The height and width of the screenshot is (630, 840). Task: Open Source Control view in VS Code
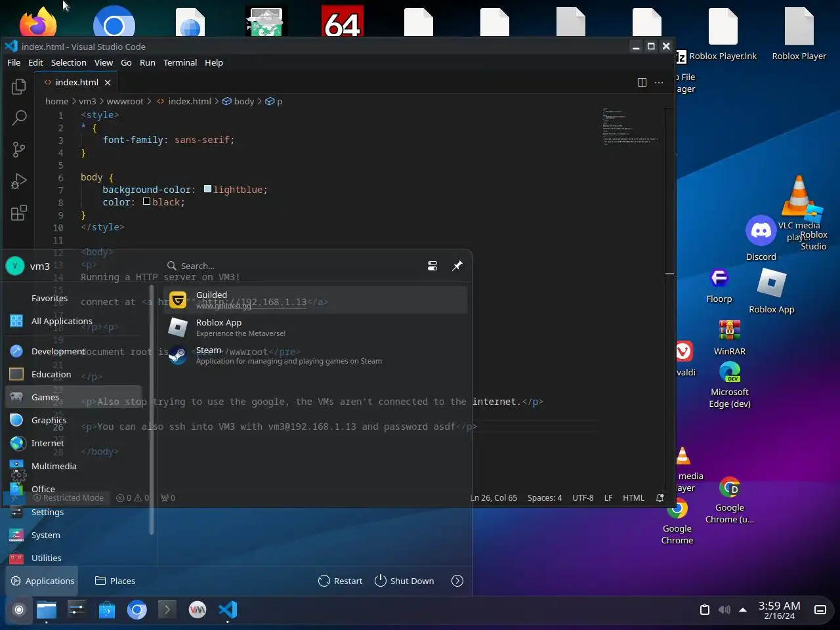[x=19, y=150]
